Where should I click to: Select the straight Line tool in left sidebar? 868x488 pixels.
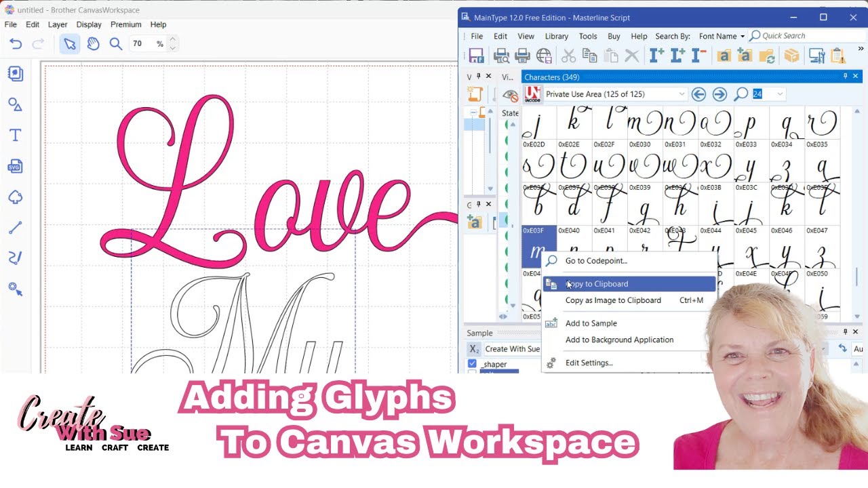point(15,228)
